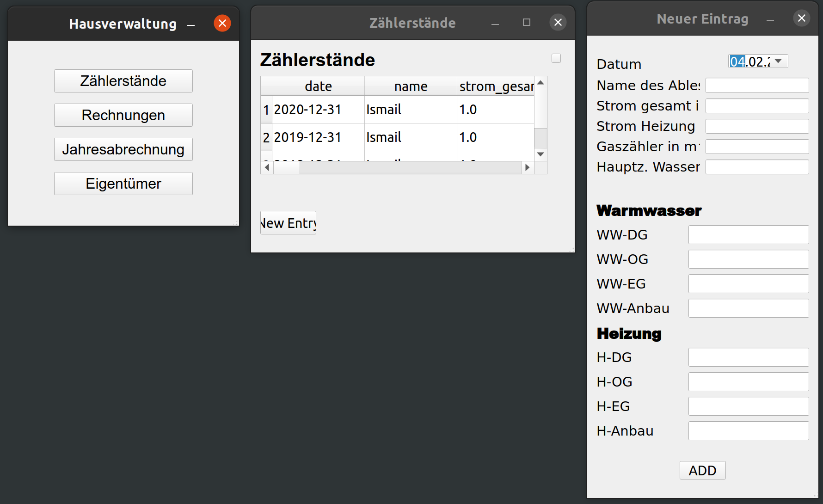Open the Eigentümer section
823x504 pixels.
coord(123,184)
